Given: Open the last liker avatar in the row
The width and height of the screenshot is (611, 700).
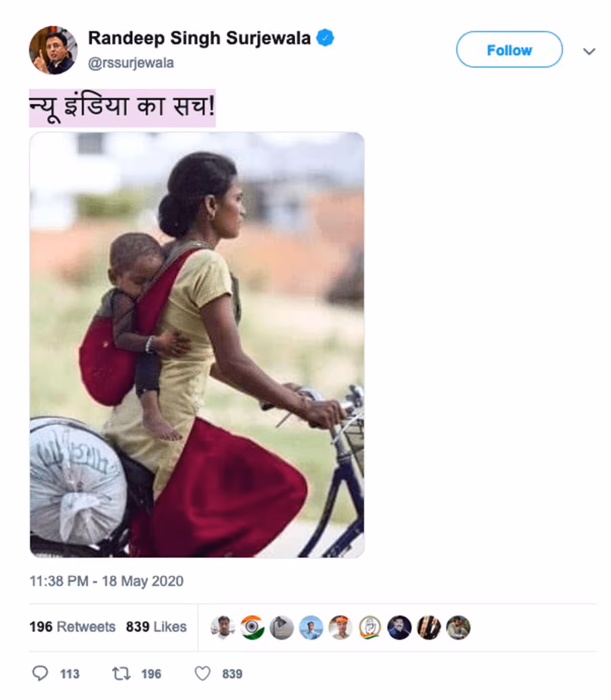Looking at the screenshot, I should (x=458, y=627).
